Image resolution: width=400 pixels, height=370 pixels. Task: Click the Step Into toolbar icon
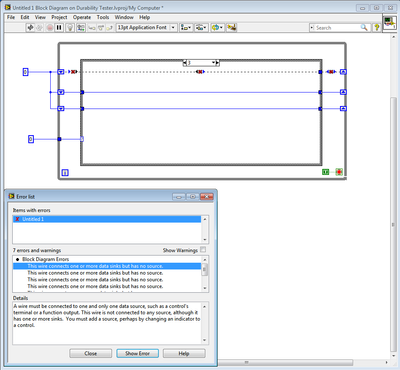pyautogui.click(x=91, y=28)
